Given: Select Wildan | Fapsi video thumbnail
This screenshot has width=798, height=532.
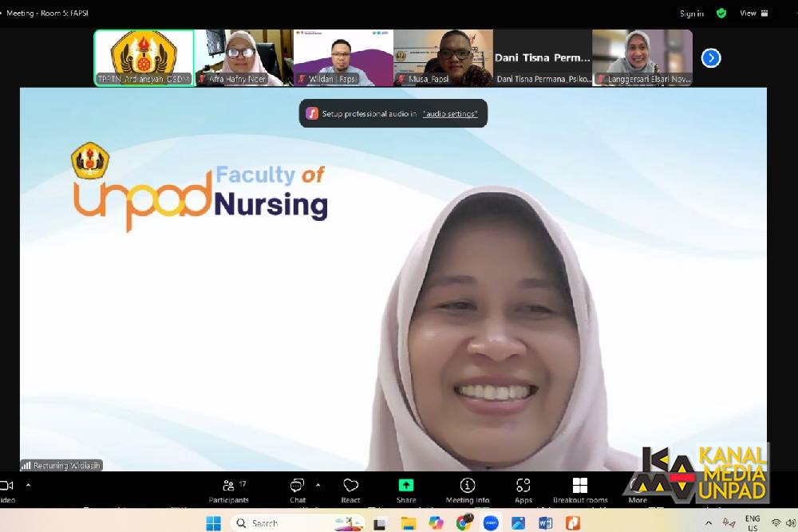Looking at the screenshot, I should (343, 57).
